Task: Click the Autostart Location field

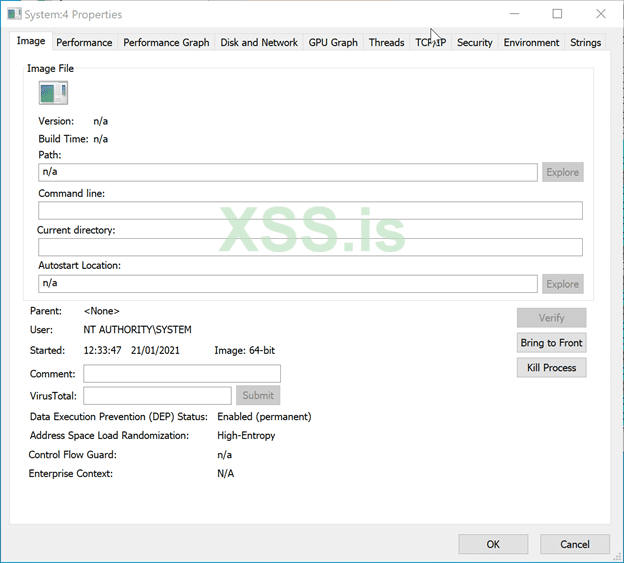Action: [288, 284]
